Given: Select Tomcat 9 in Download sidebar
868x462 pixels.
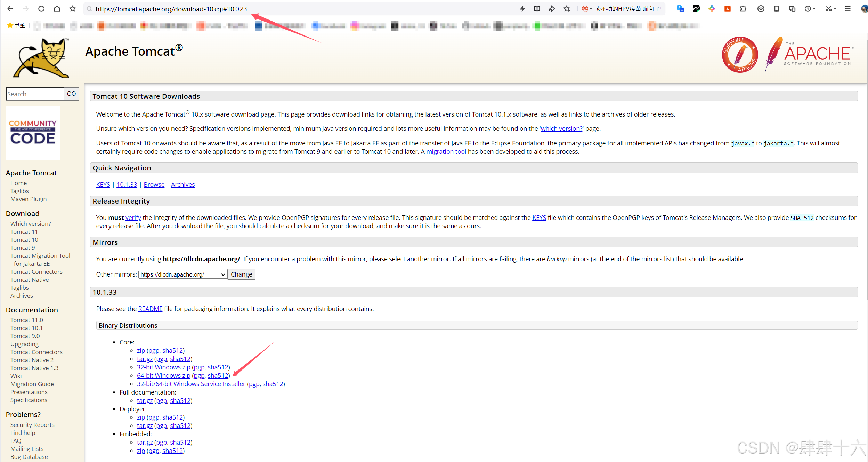Looking at the screenshot, I should pyautogui.click(x=23, y=247).
